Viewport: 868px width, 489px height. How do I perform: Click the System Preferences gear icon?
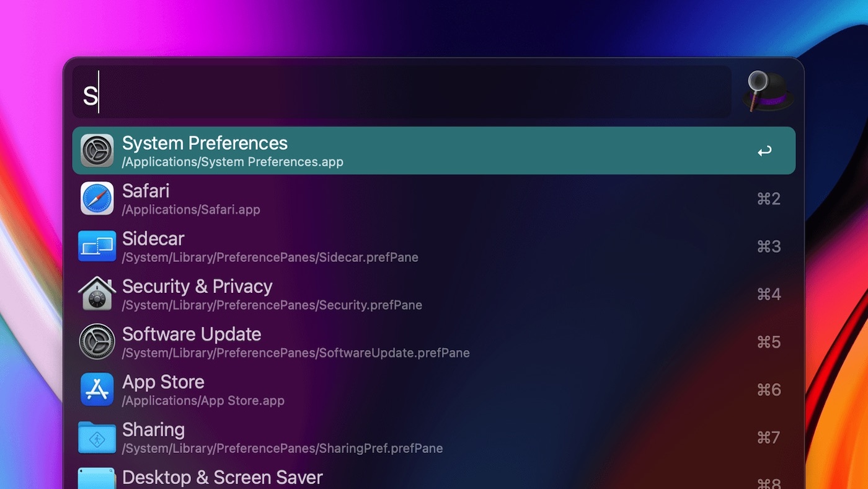coord(97,151)
